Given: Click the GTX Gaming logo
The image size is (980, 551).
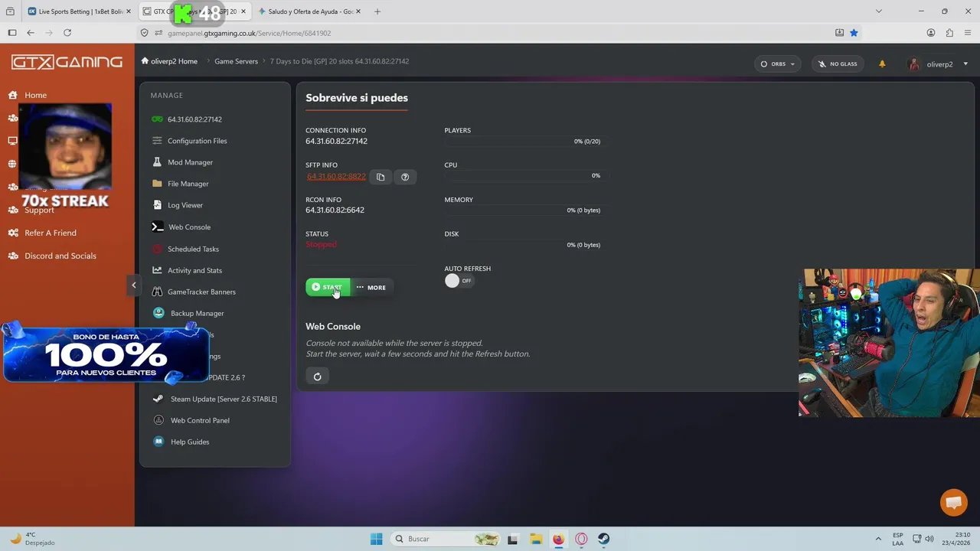Looking at the screenshot, I should [x=67, y=62].
